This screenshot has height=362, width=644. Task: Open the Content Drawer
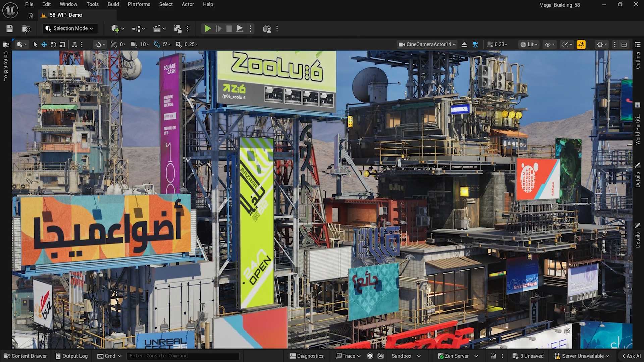[x=25, y=356]
